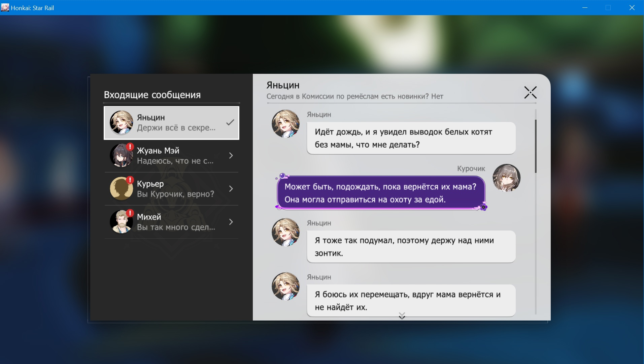Screen dimensions: 644x364
Task: Click the sender label 'Курочик'
Action: pyautogui.click(x=471, y=169)
